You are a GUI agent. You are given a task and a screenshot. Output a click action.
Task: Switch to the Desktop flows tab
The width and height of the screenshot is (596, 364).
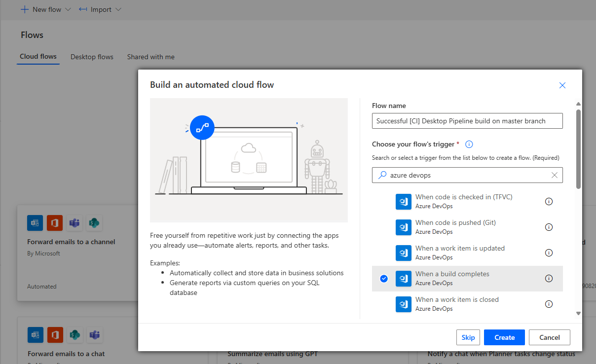coord(92,57)
